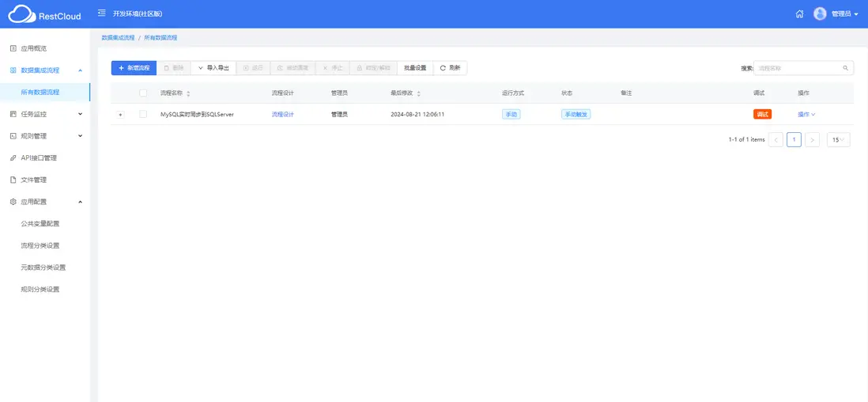868x402 pixels.
Task: Click the 刷新 refresh button
Action: [450, 68]
